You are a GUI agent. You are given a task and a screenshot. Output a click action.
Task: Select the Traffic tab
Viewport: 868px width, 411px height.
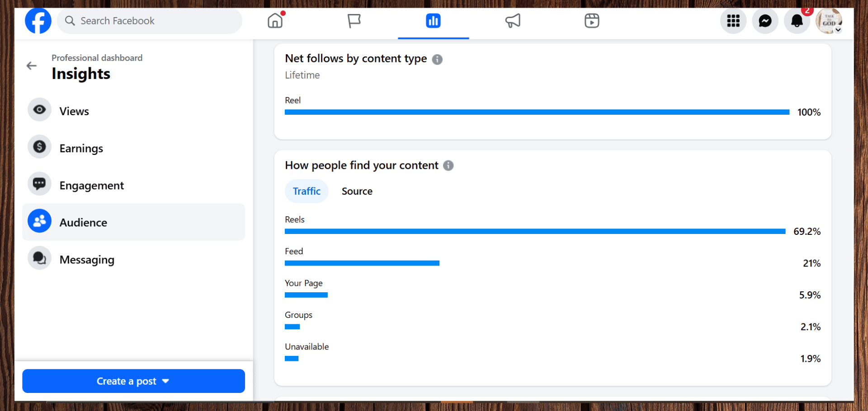[307, 191]
